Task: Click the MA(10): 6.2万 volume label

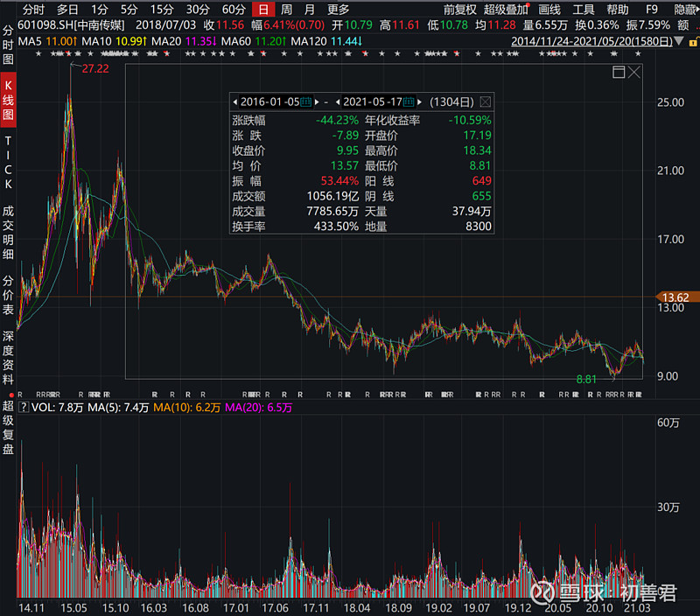Action: [186, 407]
